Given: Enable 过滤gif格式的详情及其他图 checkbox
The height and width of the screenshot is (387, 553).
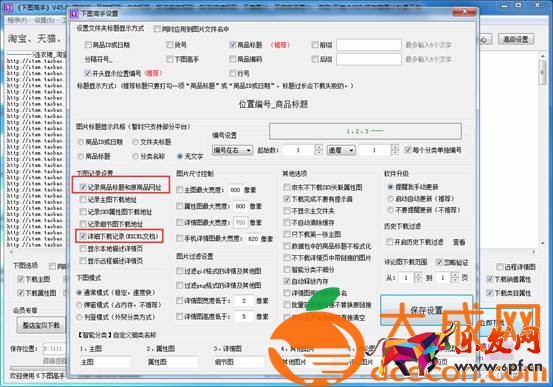Looking at the screenshot, I should point(180,271).
